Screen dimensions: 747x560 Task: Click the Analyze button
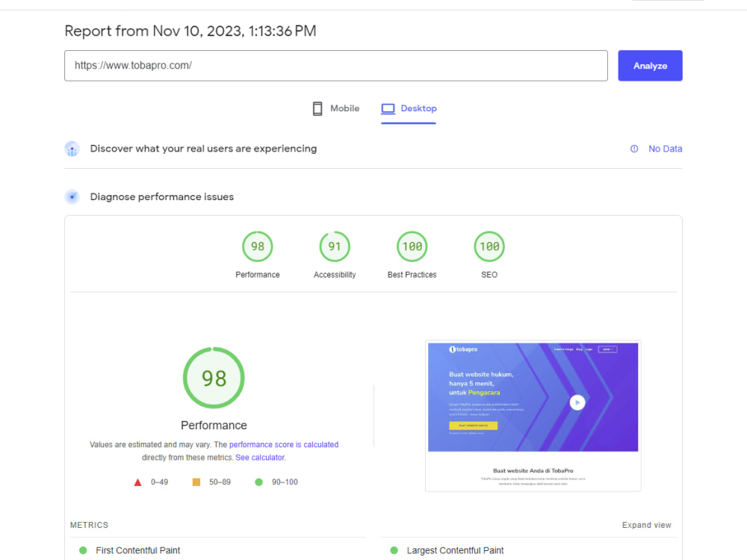[650, 66]
